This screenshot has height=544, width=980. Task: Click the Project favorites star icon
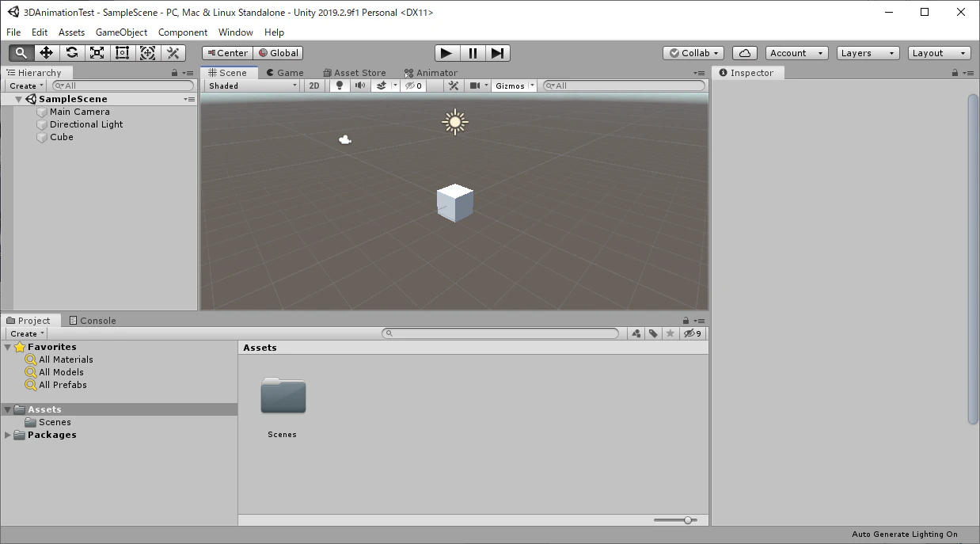[670, 333]
